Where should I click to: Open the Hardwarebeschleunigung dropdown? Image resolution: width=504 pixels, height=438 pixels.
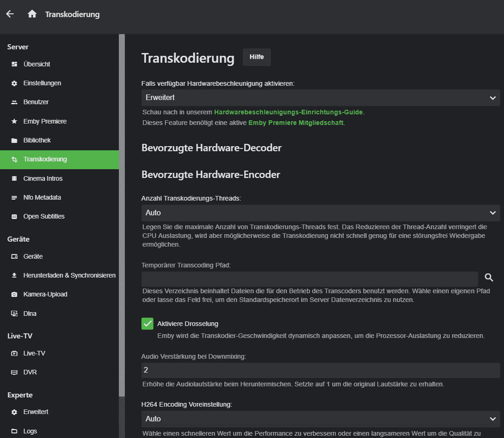coord(320,98)
